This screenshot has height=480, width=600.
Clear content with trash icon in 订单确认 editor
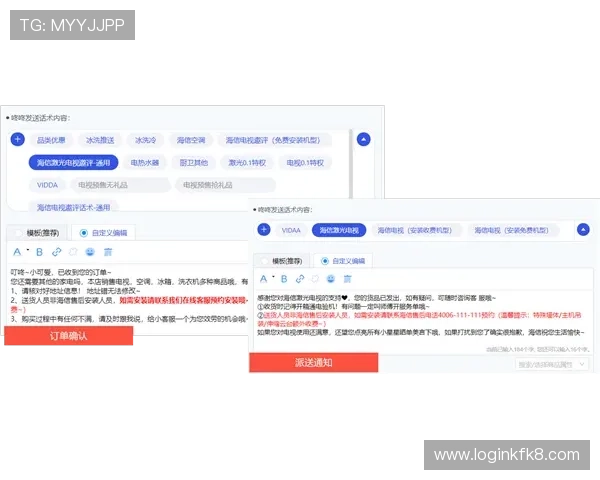click(x=108, y=252)
